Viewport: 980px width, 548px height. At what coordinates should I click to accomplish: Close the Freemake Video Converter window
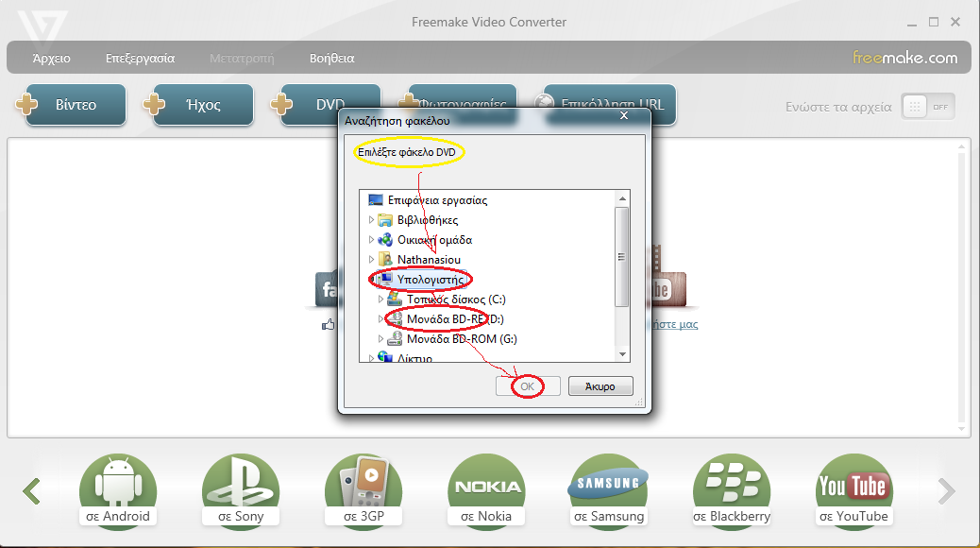tap(955, 22)
